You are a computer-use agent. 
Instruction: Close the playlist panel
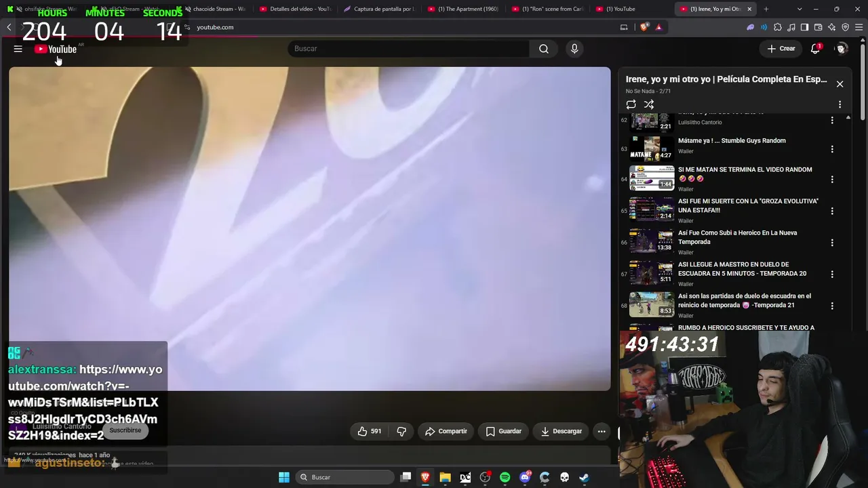pos(840,84)
